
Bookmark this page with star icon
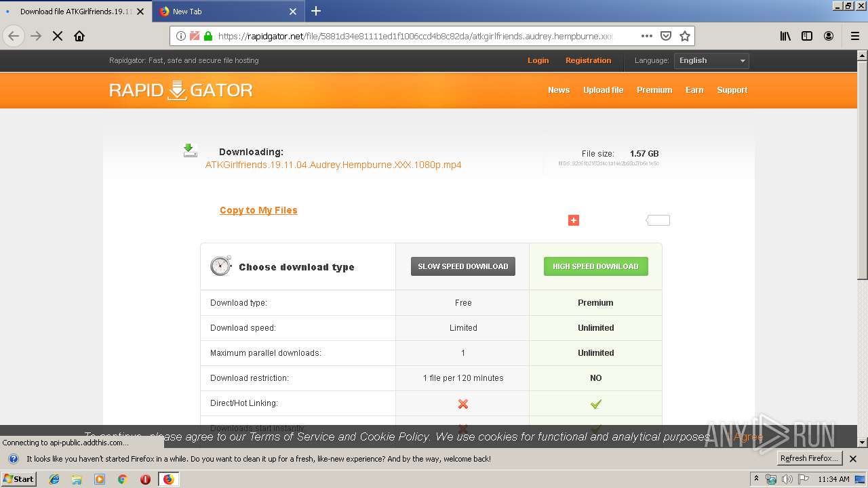click(685, 36)
